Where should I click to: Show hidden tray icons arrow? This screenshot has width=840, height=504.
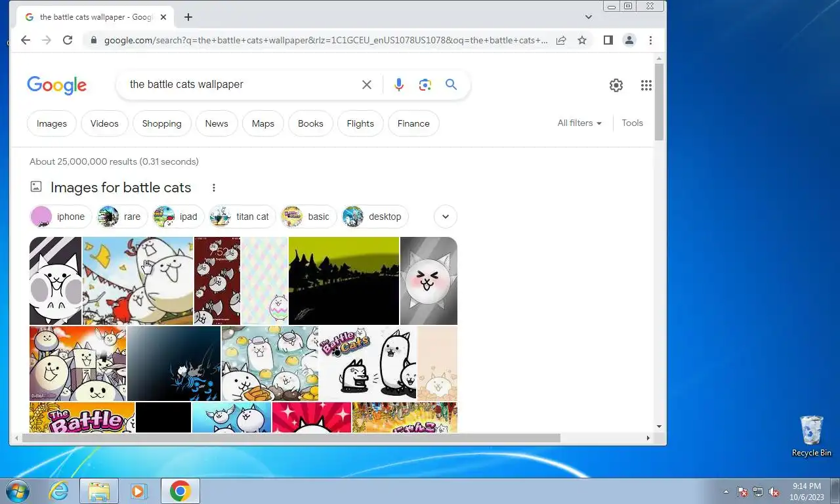click(x=726, y=492)
